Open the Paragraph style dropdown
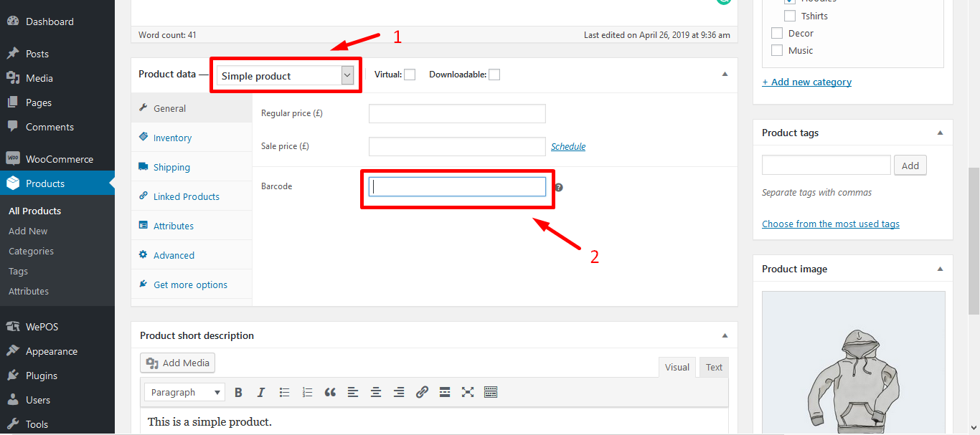This screenshot has width=980, height=435. (x=184, y=392)
